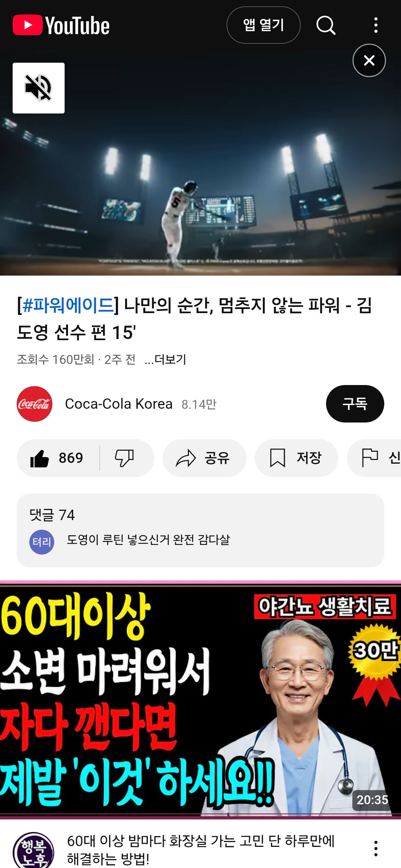Open the YouTube search icon
The image size is (401, 868).
pyautogui.click(x=326, y=25)
